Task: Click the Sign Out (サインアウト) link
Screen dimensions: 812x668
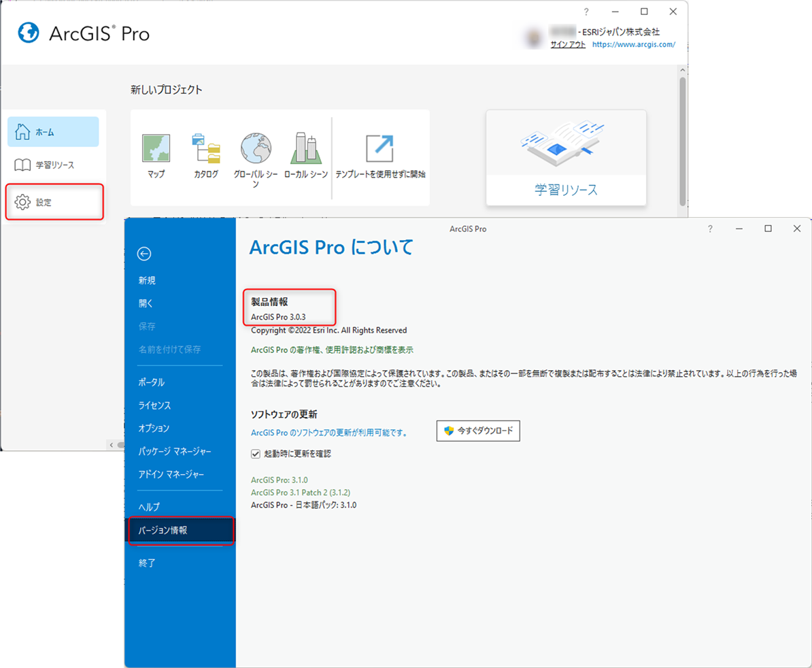Action: pos(568,44)
